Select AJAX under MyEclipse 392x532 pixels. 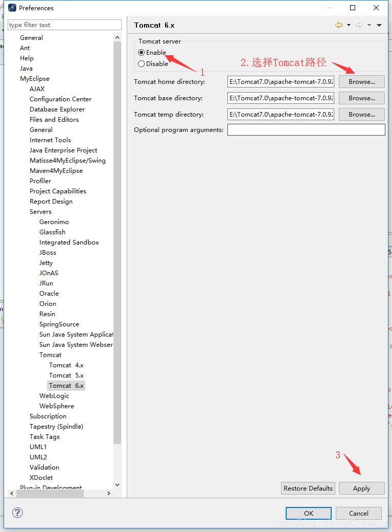point(37,89)
